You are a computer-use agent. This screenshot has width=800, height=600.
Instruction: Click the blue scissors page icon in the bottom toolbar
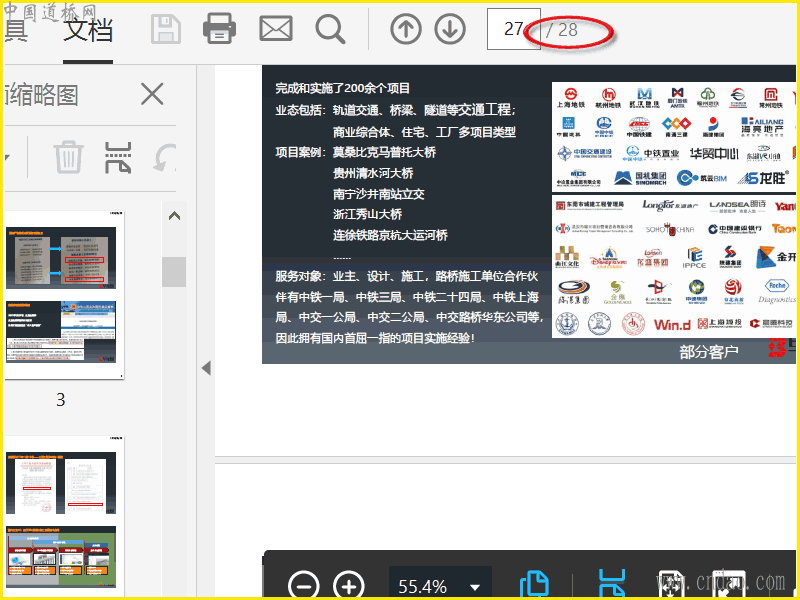coord(612,584)
